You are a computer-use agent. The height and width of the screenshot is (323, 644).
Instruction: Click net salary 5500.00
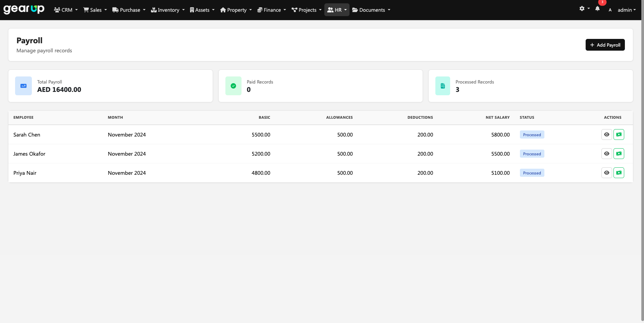pos(500,154)
